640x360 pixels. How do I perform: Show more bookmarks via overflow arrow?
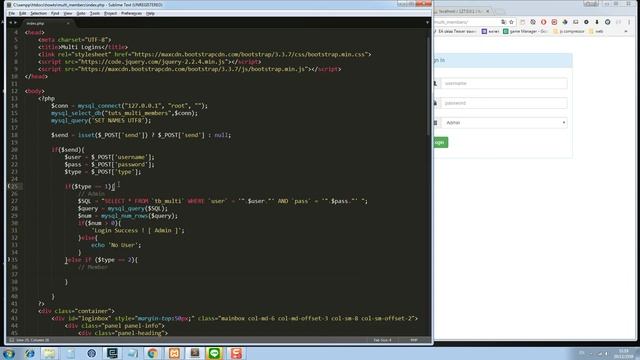(626, 31)
